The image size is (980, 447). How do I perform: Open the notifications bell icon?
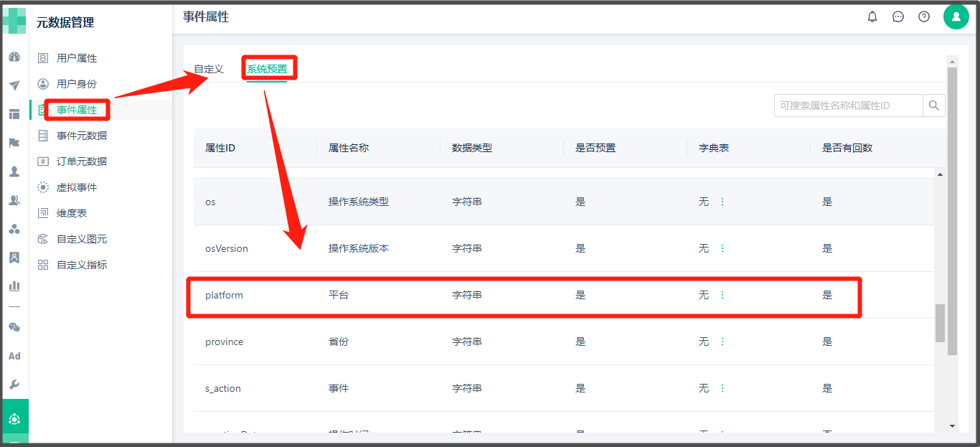[x=872, y=17]
